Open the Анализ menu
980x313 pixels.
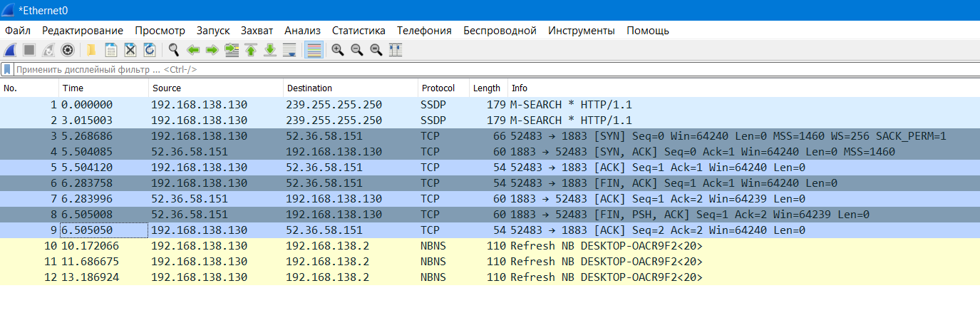pyautogui.click(x=302, y=31)
